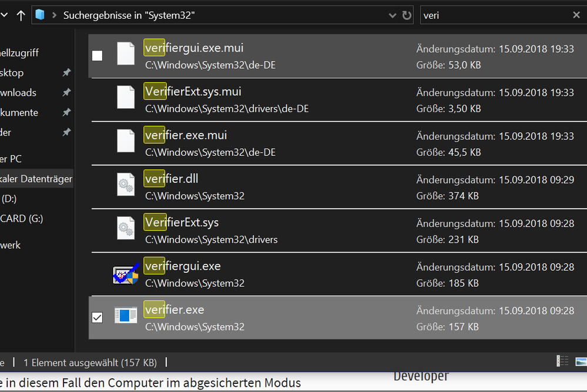Uncheck the verifier.exe selection checkbox
This screenshot has height=392, width=587.
tap(98, 317)
